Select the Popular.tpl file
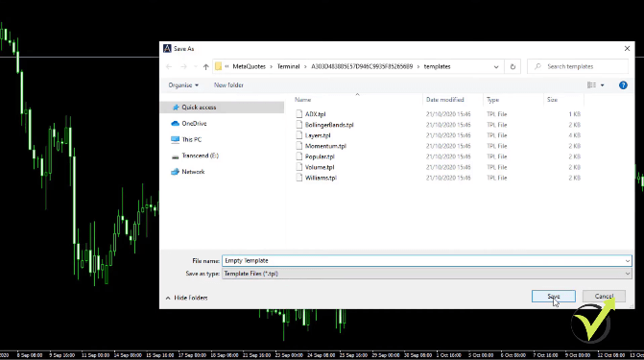The image size is (644, 360). [x=320, y=156]
